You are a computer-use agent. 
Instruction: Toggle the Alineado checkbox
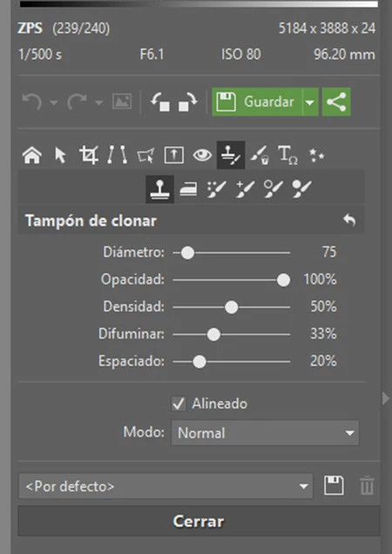(179, 403)
